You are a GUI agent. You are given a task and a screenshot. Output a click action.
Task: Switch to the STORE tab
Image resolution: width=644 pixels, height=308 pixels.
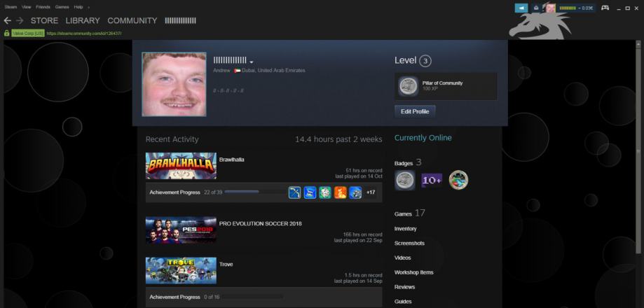point(44,20)
